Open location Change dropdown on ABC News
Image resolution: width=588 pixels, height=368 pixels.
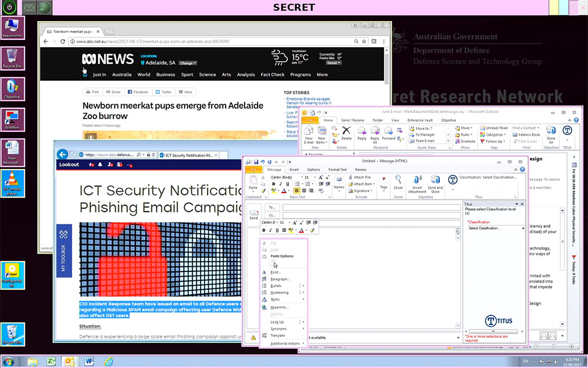(188, 63)
